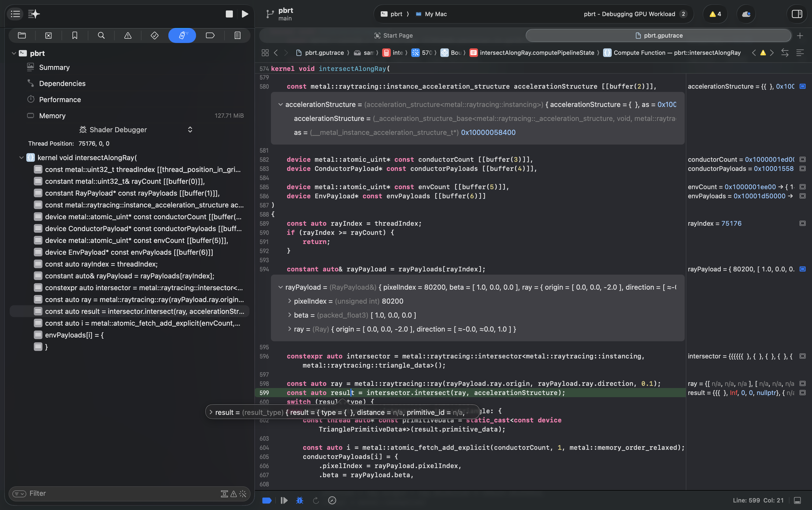
Task: Stop the running scheme
Action: 229,14
